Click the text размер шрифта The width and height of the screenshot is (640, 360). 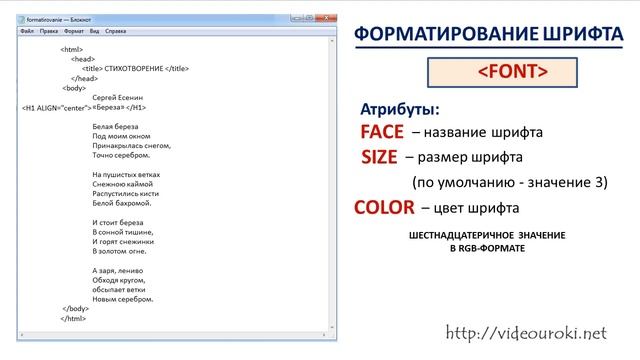point(470,158)
